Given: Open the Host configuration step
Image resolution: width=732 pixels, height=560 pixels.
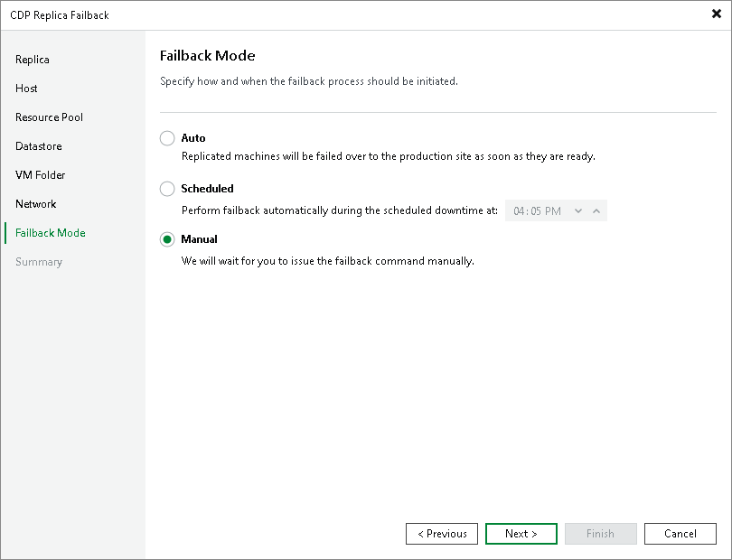Looking at the screenshot, I should click(26, 88).
